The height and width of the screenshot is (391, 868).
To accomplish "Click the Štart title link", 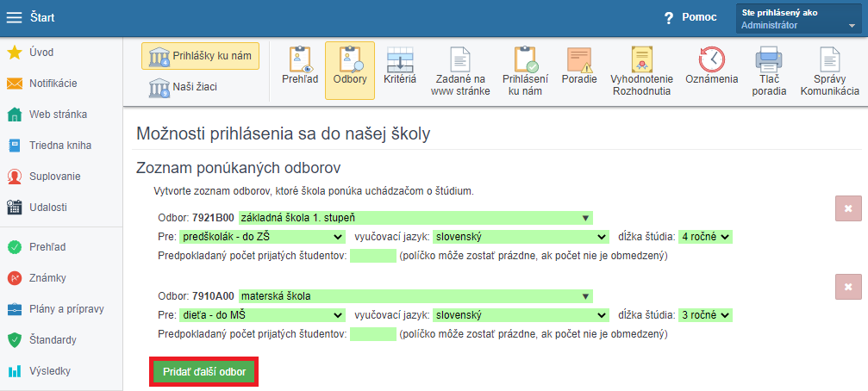I will point(42,18).
